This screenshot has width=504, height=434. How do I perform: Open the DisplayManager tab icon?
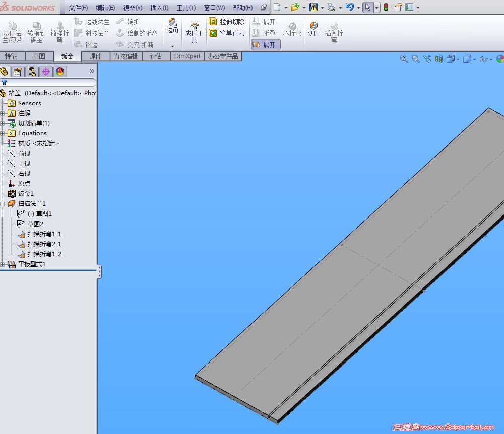point(60,71)
